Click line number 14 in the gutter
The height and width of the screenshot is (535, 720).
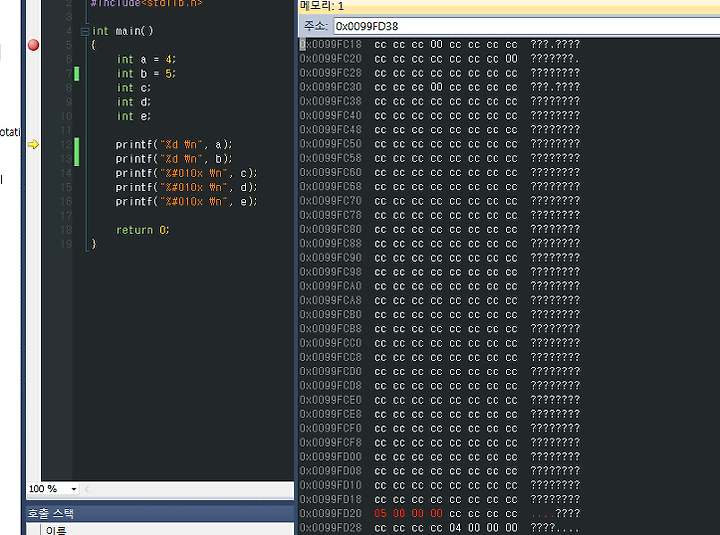(x=66, y=173)
